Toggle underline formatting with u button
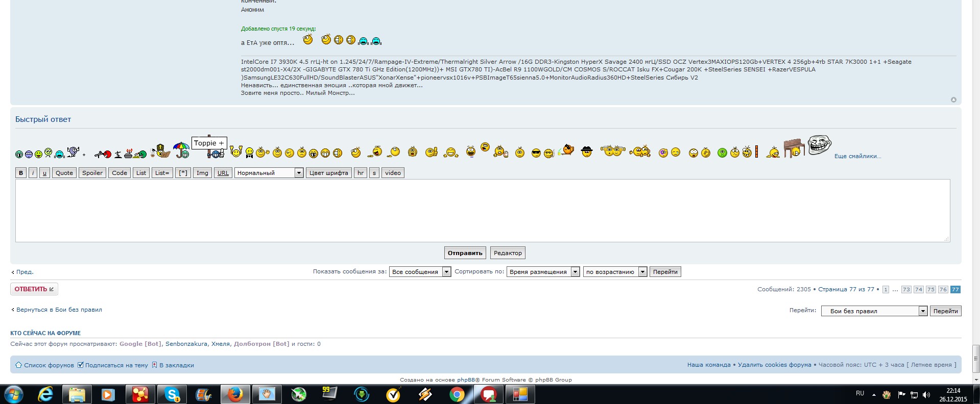 click(44, 173)
